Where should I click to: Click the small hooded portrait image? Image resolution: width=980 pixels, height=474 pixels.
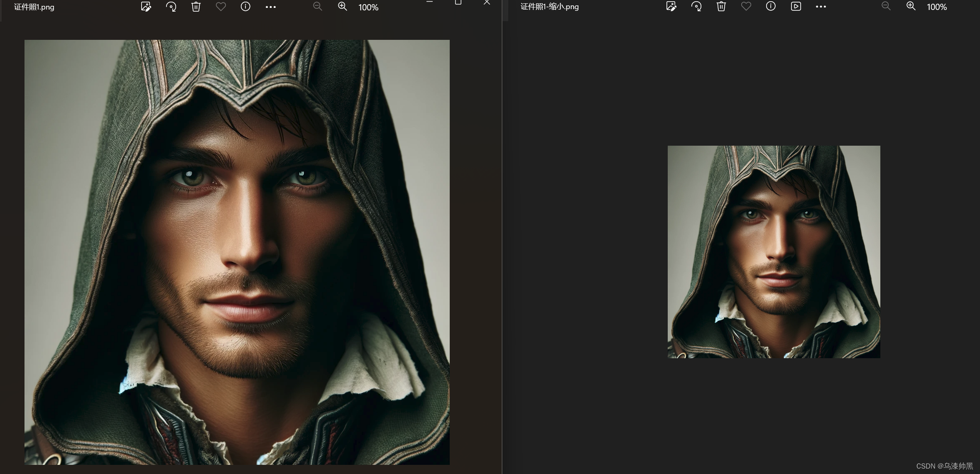point(774,252)
